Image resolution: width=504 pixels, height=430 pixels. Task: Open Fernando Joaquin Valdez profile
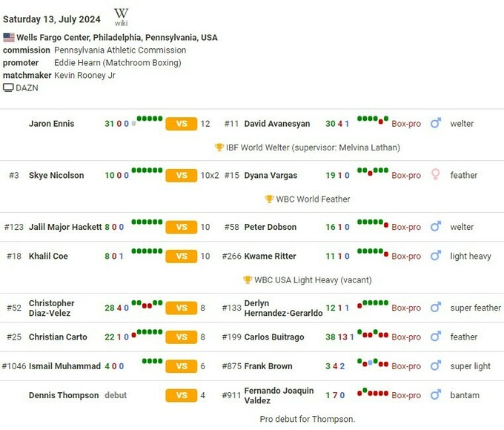(x=279, y=395)
